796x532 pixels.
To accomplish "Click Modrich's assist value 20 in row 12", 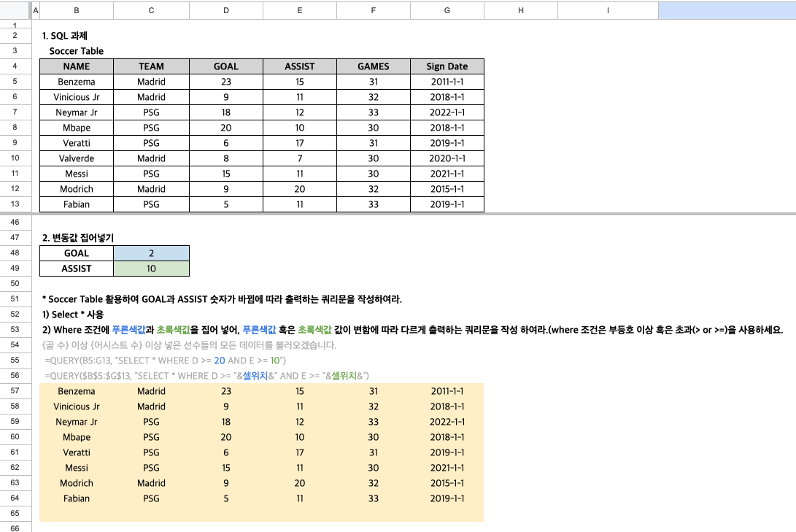I will click(x=300, y=189).
